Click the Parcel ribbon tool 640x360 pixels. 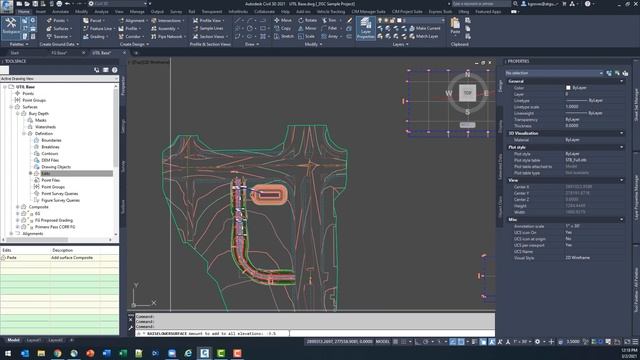pyautogui.click(x=93, y=20)
